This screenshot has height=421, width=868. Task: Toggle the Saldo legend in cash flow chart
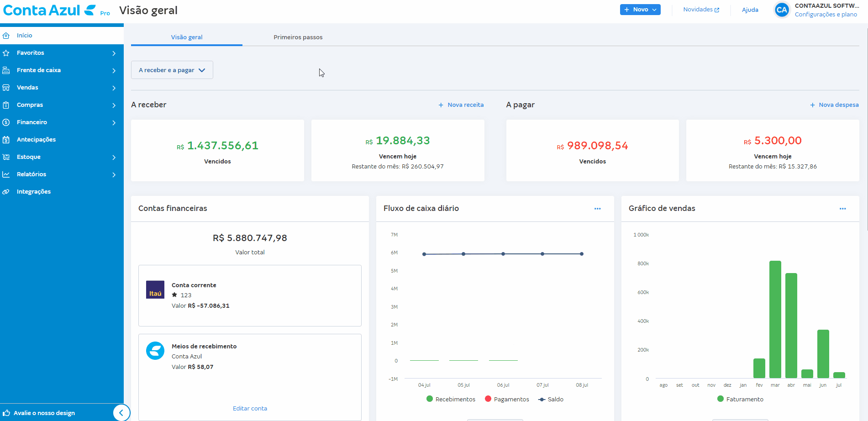click(x=551, y=399)
